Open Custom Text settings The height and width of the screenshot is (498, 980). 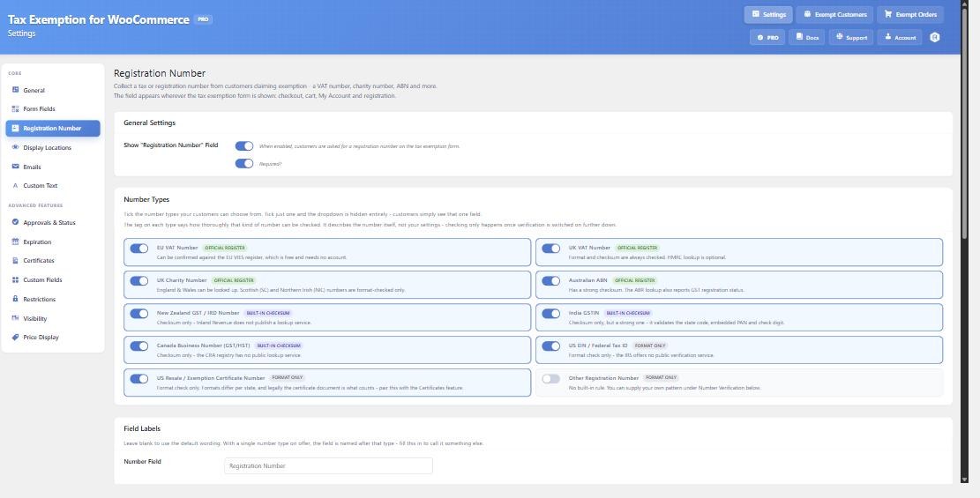(x=53, y=186)
